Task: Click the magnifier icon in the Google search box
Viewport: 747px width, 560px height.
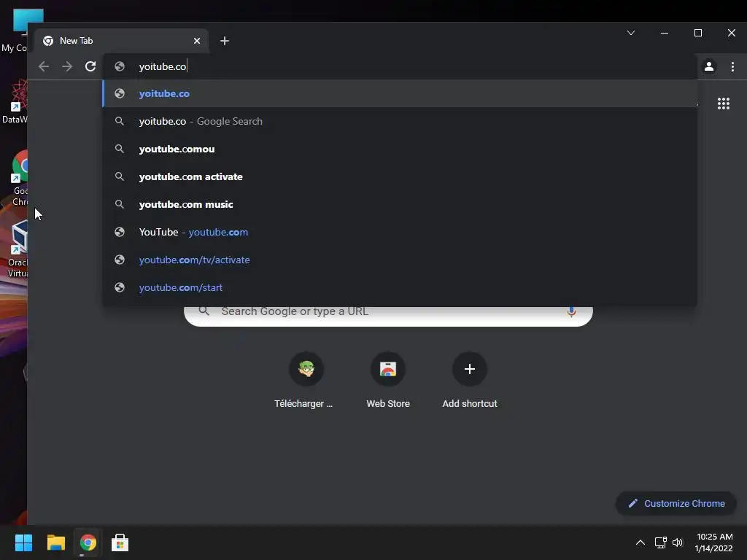Action: click(x=204, y=311)
